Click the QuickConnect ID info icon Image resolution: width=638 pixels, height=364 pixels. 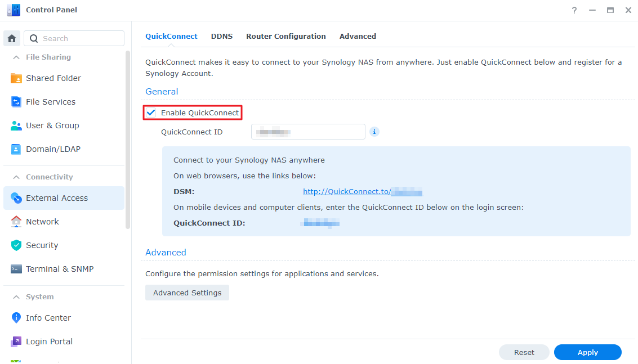coord(374,131)
